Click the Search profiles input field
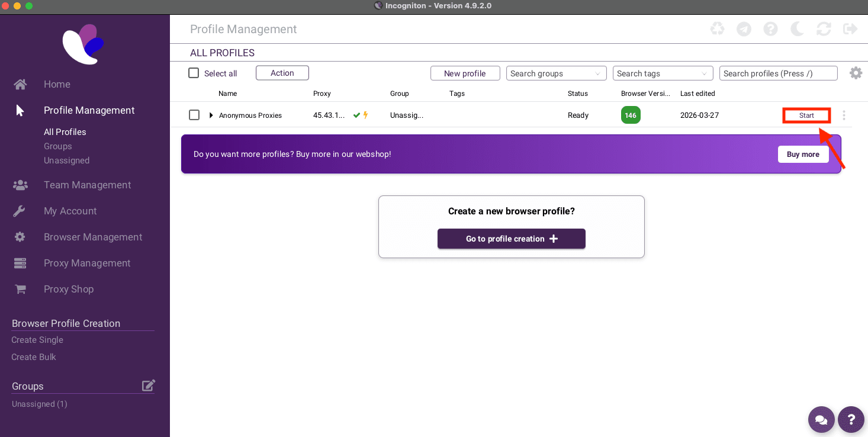Screen dimensions: 868x437 tap(778, 73)
